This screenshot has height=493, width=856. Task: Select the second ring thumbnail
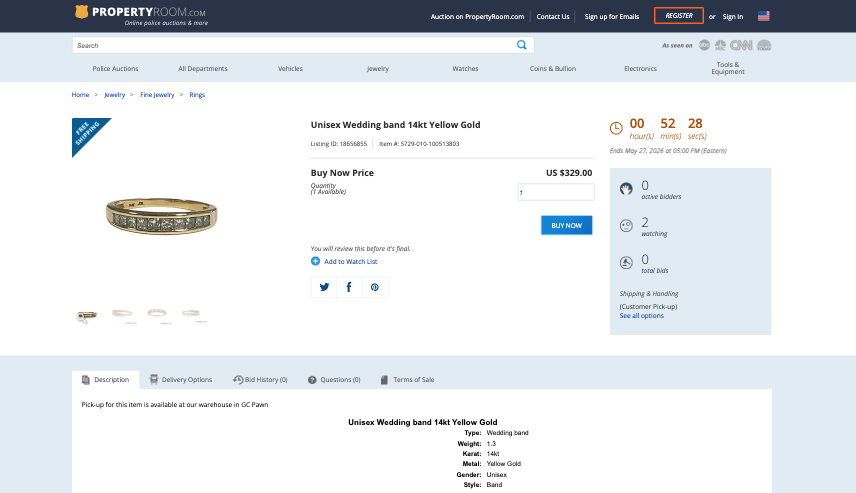[x=122, y=314]
